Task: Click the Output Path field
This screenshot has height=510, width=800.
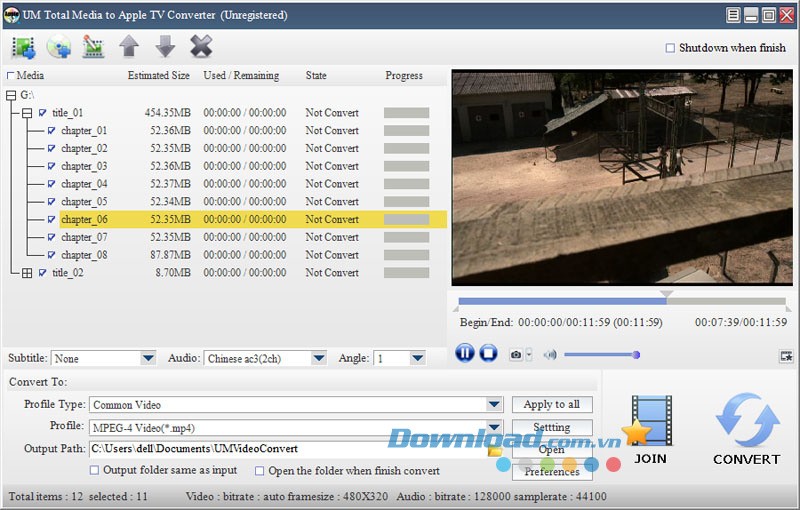Action: pyautogui.click(x=288, y=449)
